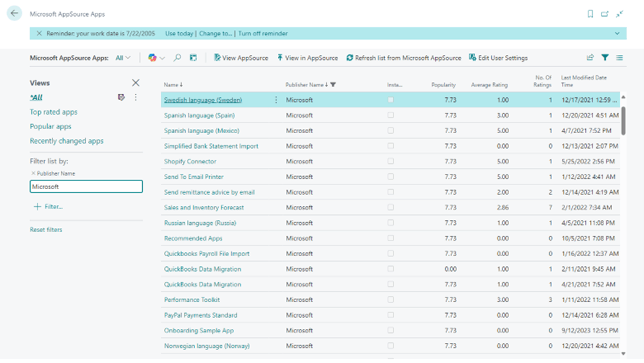The width and height of the screenshot is (644, 363).
Task: Go back using the back arrow
Action: (x=14, y=14)
